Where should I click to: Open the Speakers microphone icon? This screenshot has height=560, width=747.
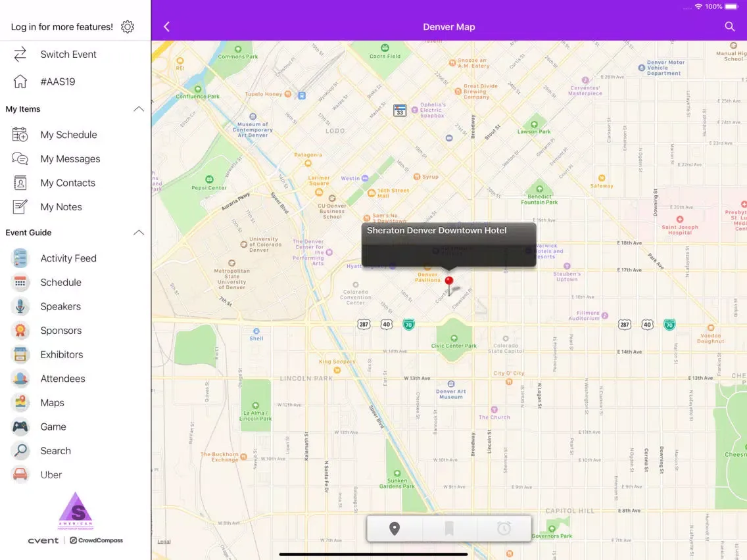(20, 307)
